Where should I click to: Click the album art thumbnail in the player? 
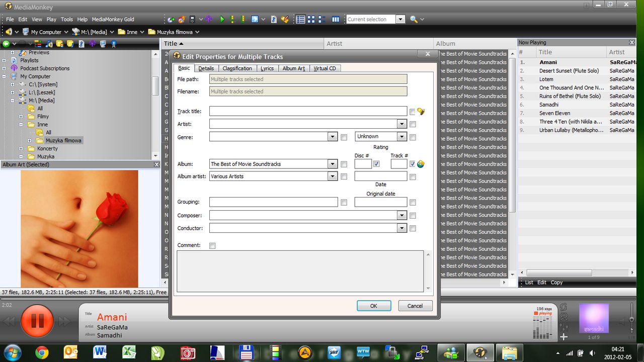pos(594,318)
